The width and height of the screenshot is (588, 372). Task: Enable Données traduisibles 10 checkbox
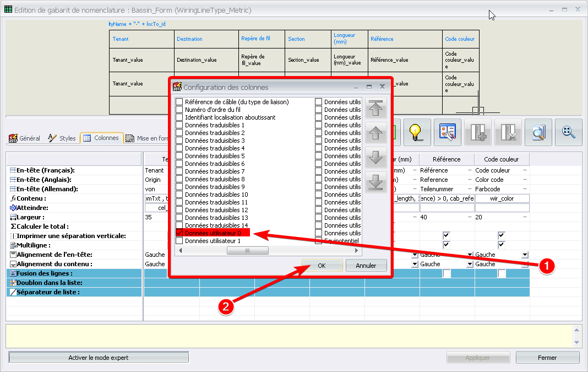pos(179,195)
